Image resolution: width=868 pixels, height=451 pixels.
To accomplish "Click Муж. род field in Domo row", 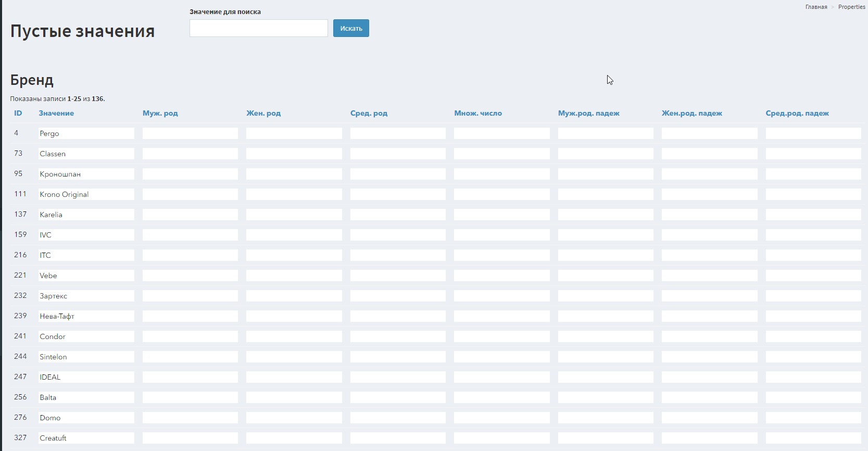I will (190, 418).
